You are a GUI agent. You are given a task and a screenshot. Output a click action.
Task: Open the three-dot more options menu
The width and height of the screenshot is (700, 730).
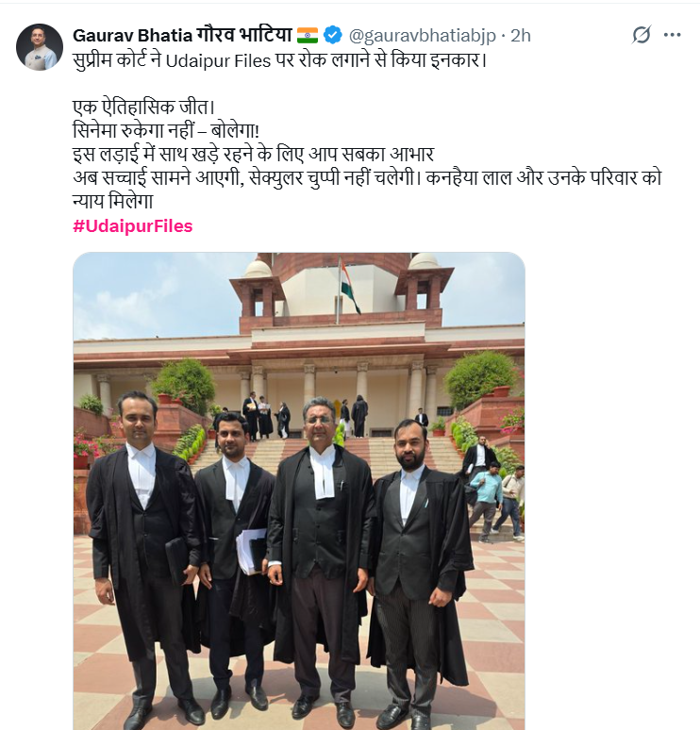672,35
